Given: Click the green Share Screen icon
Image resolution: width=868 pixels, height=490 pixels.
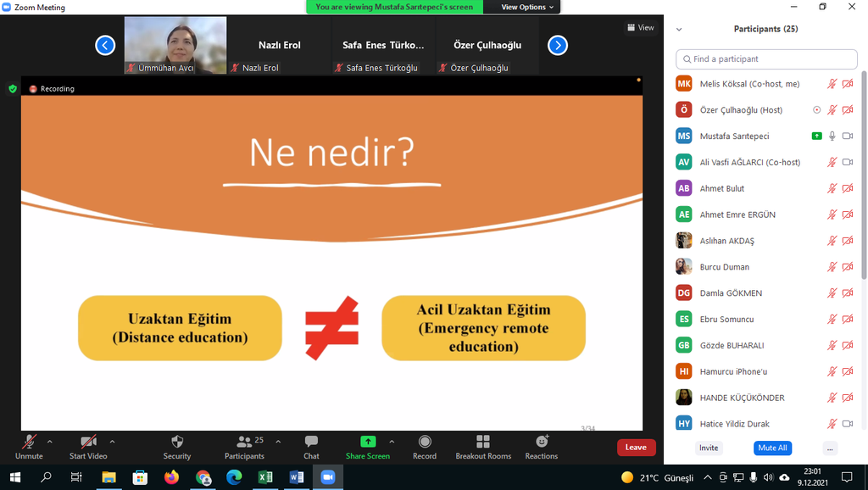Looking at the screenshot, I should [367, 443].
